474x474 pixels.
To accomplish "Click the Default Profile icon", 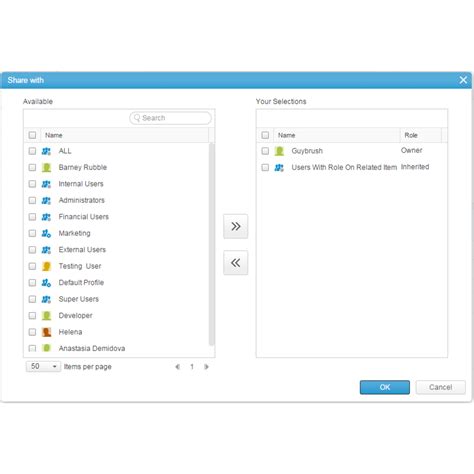I will tap(46, 283).
